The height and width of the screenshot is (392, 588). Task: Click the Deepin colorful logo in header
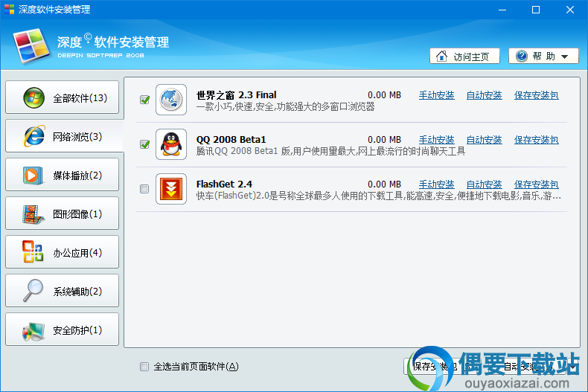point(31,45)
